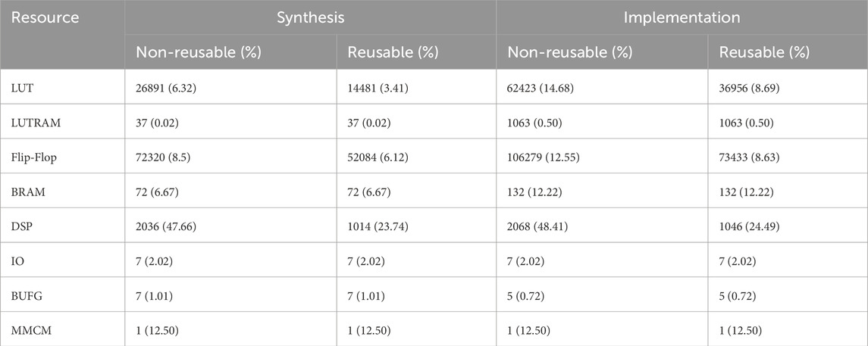The height and width of the screenshot is (346, 868).
Task: Click Non-reusable (%) under Synthesis
Action: click(231, 52)
